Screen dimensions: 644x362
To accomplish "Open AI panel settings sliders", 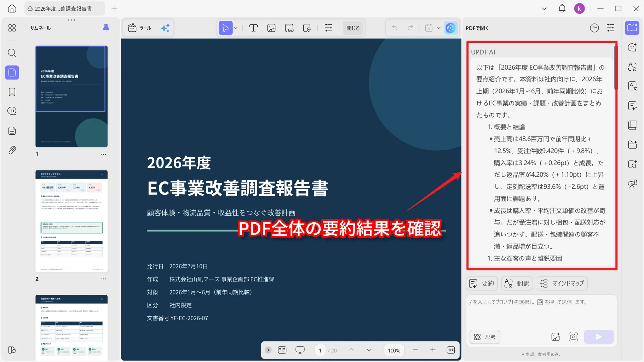I will tap(610, 28).
